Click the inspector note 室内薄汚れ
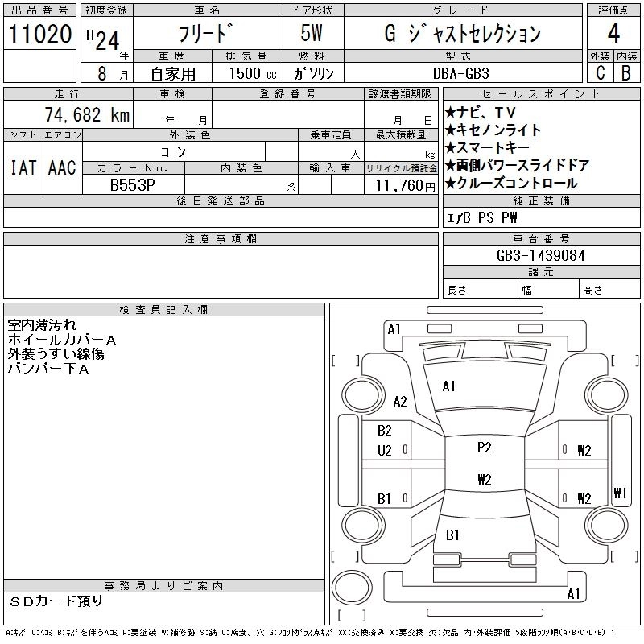 42,325
